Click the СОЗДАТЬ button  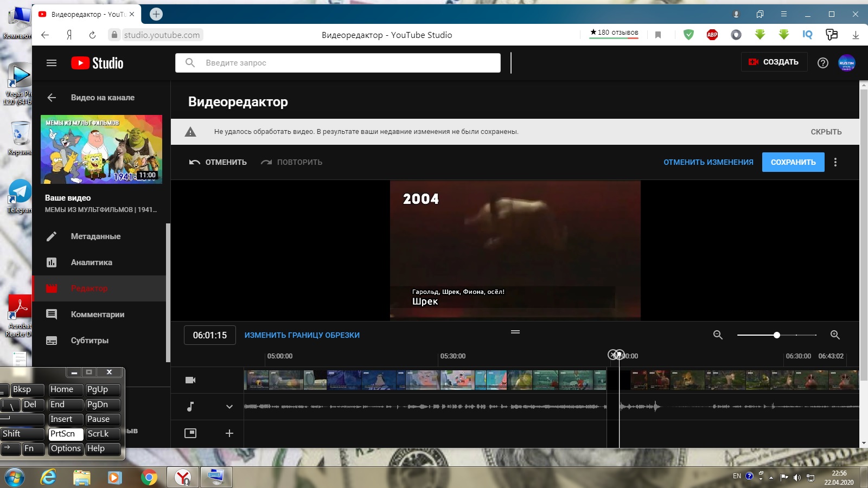click(774, 62)
